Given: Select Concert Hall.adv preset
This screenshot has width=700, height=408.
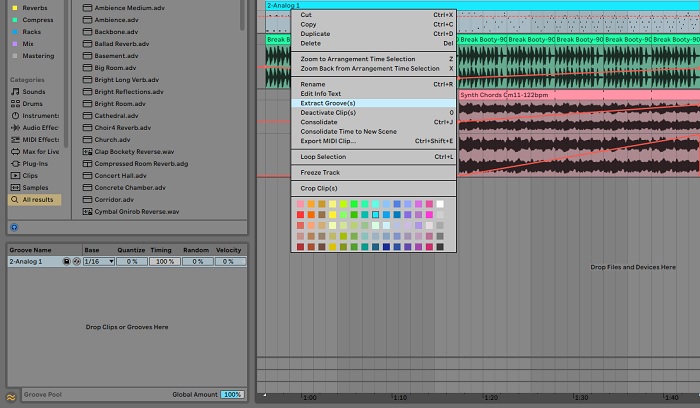Looking at the screenshot, I should 115,176.
